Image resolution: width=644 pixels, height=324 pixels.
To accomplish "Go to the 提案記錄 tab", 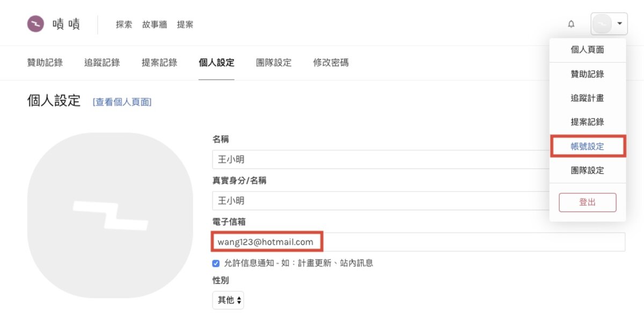I will [x=159, y=63].
